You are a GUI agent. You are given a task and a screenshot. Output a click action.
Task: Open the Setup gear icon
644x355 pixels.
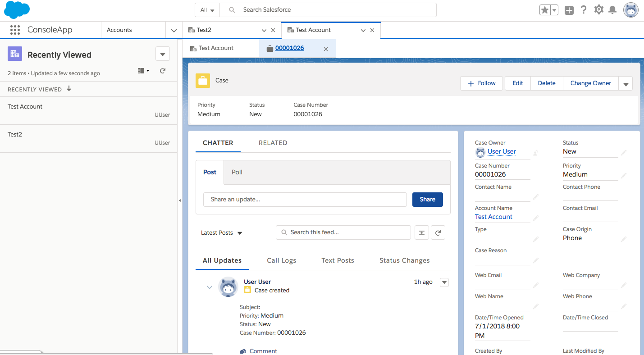[x=598, y=9]
